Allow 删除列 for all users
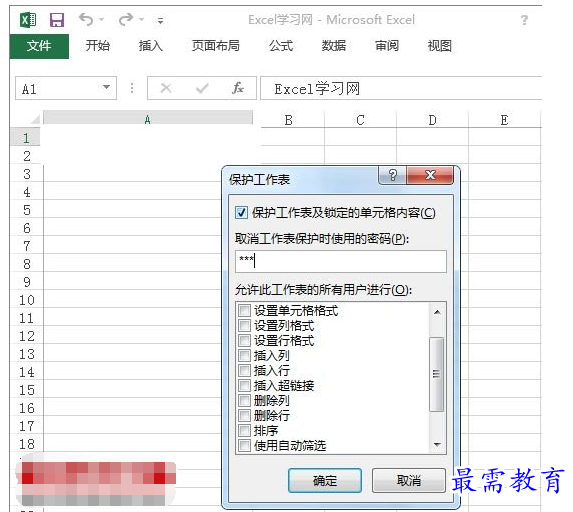 (x=244, y=401)
